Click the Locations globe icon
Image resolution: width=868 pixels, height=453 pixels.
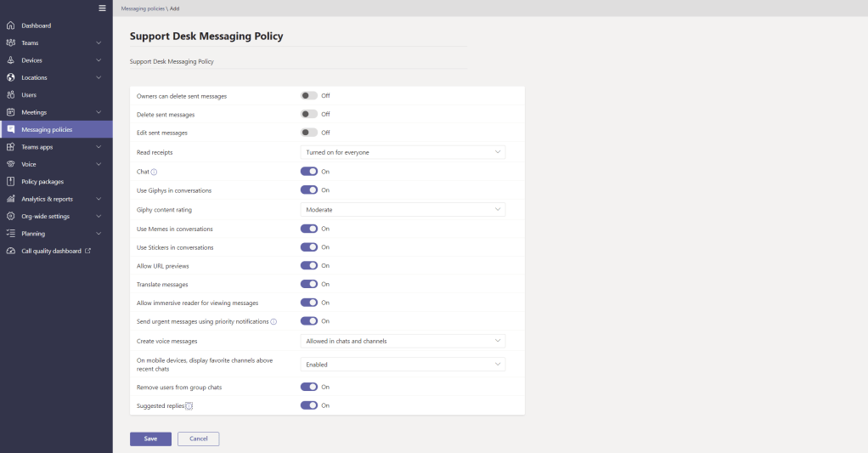tap(10, 77)
